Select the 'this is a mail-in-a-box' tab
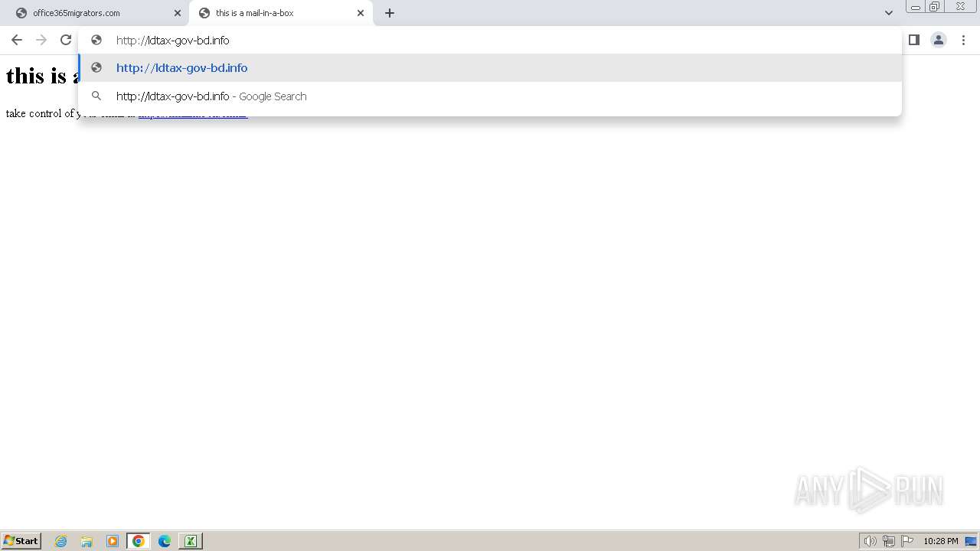This screenshot has width=980, height=551. (x=280, y=13)
